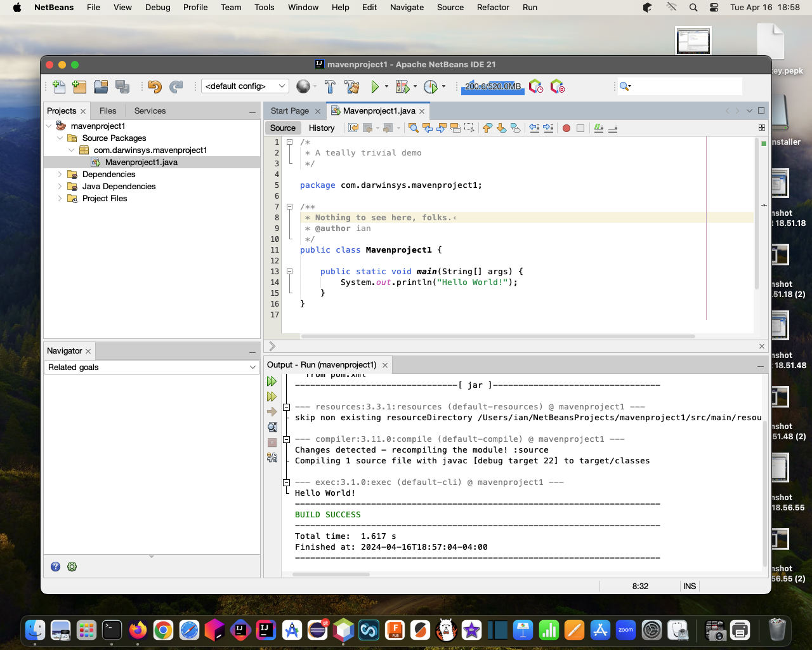This screenshot has height=650, width=812.
Task: Click the globe browser icon in toolbar
Action: (303, 86)
